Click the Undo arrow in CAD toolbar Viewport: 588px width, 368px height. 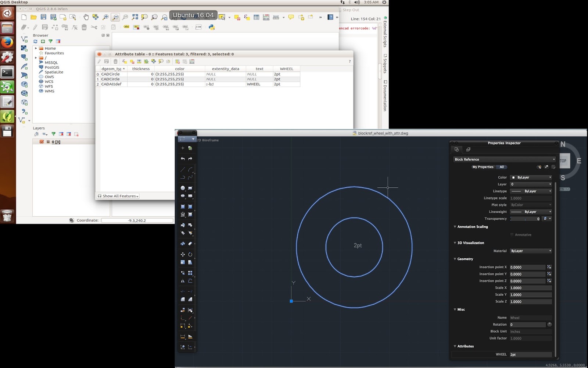coord(183,159)
